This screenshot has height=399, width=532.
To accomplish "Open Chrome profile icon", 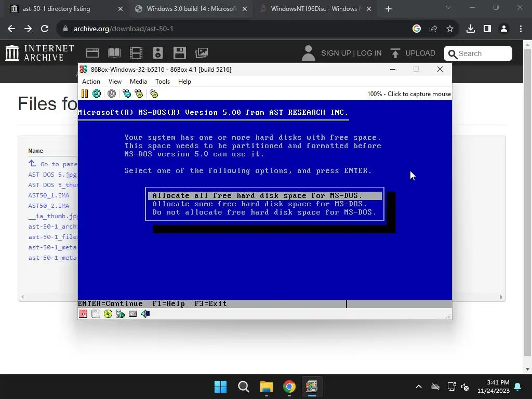I will (504, 29).
